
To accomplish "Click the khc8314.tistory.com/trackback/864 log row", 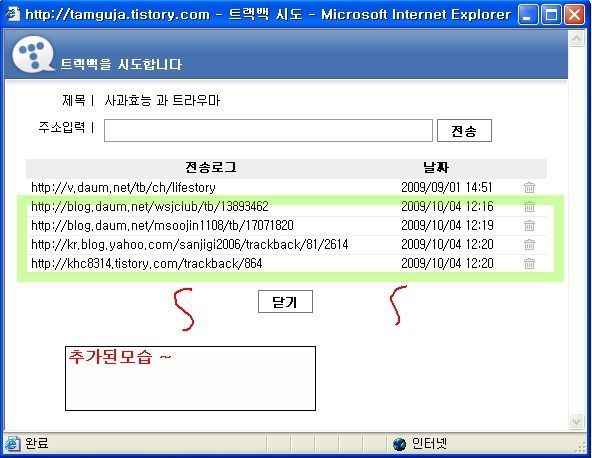I will pyautogui.click(x=287, y=263).
